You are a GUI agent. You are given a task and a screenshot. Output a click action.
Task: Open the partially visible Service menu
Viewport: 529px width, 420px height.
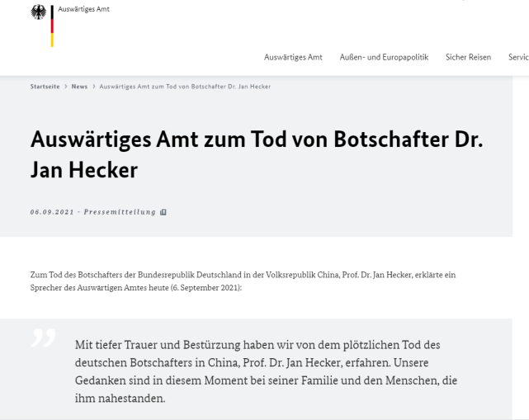518,58
